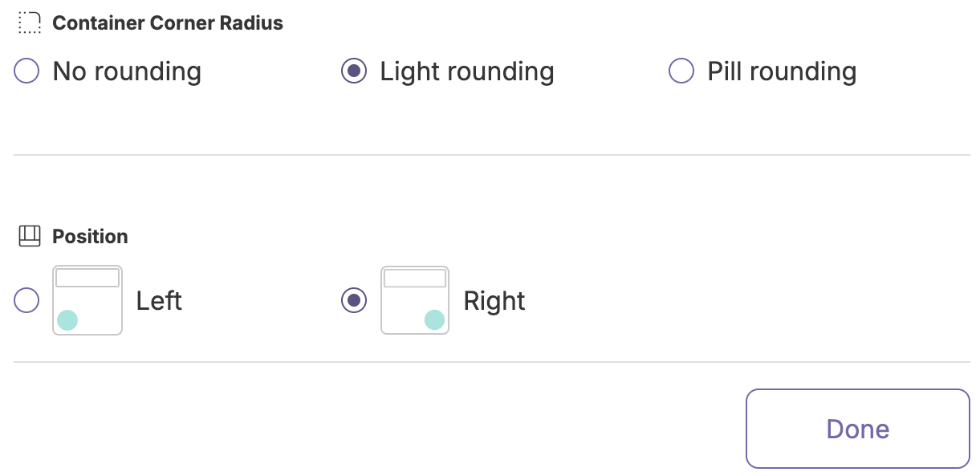Image resolution: width=980 pixels, height=476 pixels.
Task: Click the Position section heading
Action: [x=90, y=235]
